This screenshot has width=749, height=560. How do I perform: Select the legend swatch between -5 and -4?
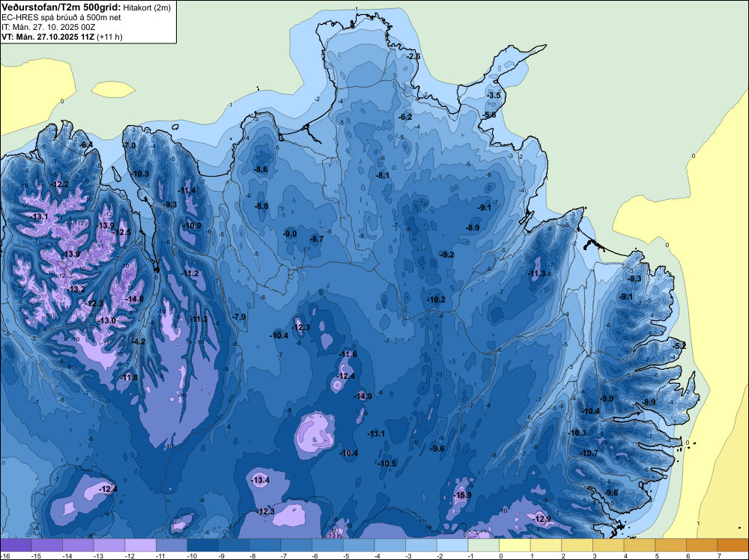(359, 545)
